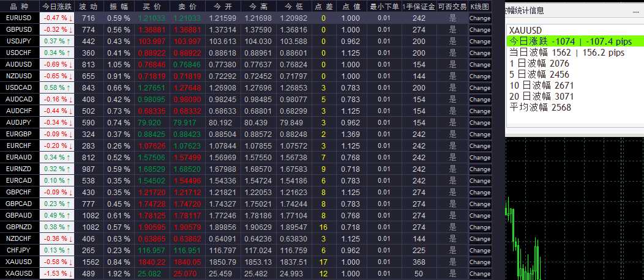This screenshot has height=280, width=644.
Task: Click the 20 日波幅 3071 line
Action: coord(541,97)
